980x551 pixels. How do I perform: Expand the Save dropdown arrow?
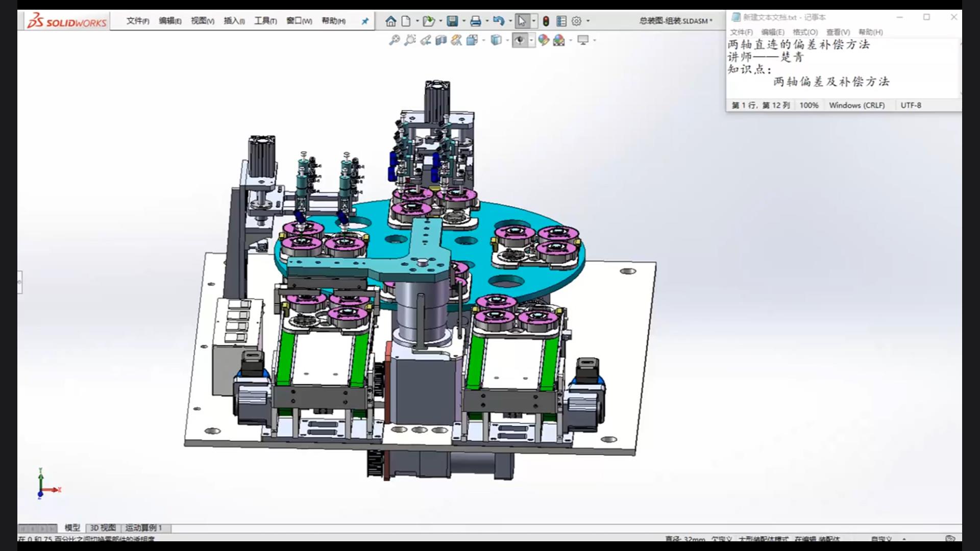[464, 21]
